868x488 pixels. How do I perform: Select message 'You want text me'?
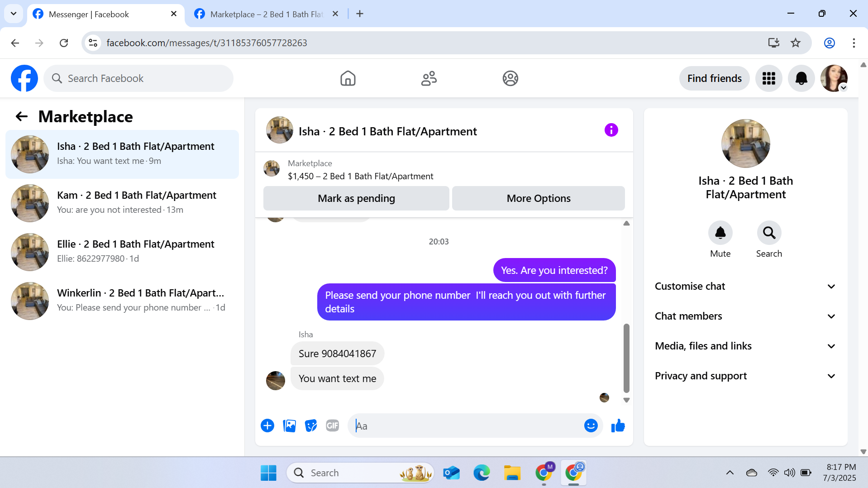pos(337,378)
